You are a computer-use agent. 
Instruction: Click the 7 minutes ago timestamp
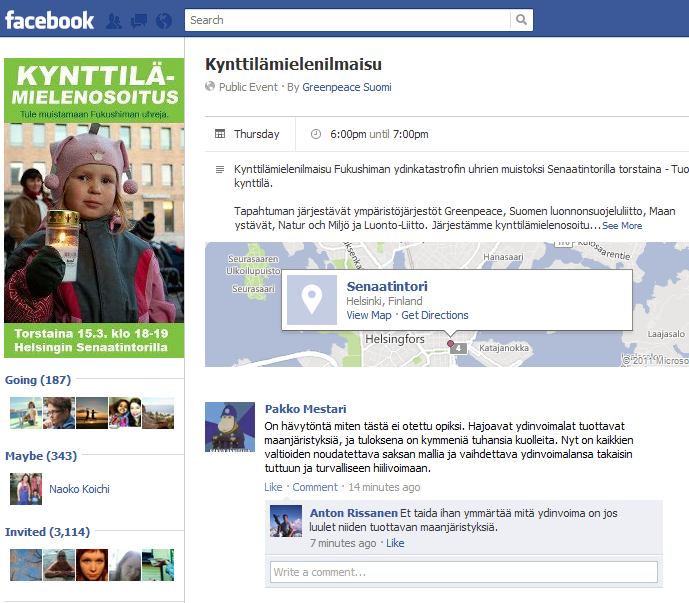tap(343, 543)
